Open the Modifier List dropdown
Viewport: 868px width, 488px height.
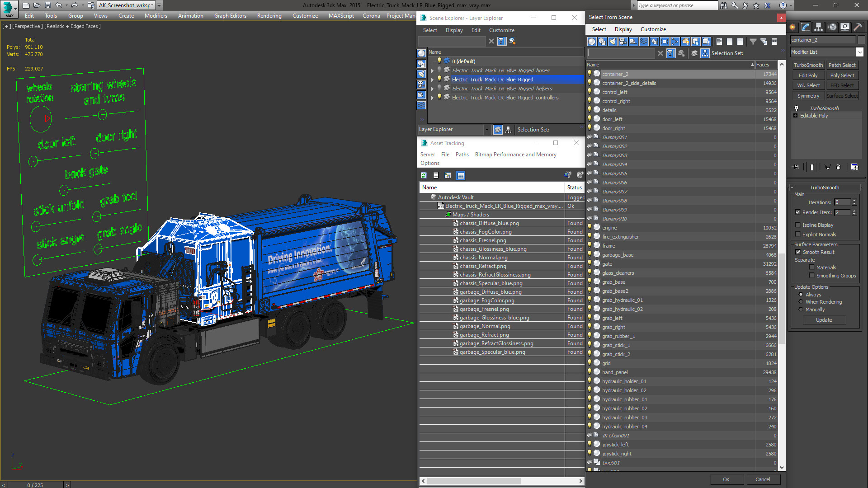pos(860,52)
